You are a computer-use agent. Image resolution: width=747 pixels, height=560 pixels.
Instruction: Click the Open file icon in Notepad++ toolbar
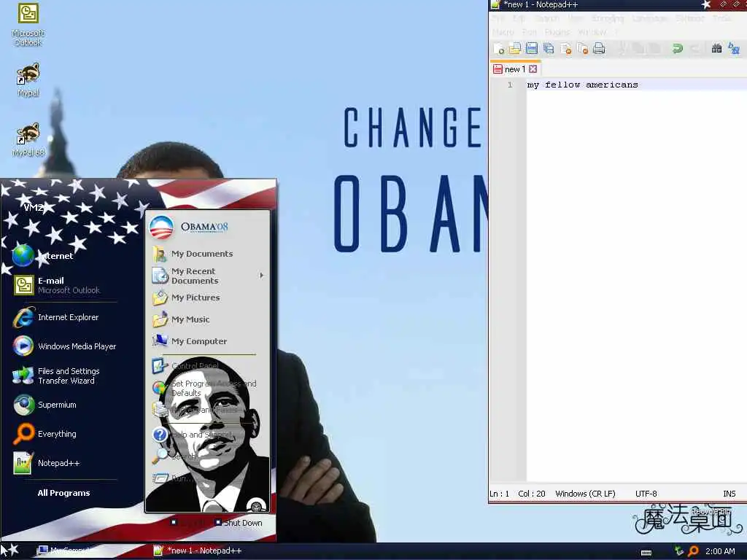pos(515,48)
